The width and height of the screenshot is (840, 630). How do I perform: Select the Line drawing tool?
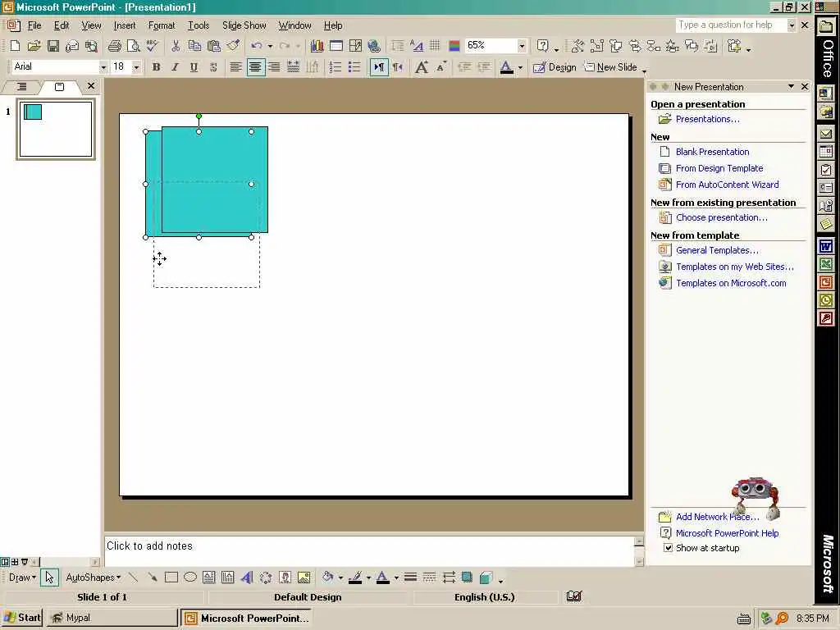[x=134, y=577]
